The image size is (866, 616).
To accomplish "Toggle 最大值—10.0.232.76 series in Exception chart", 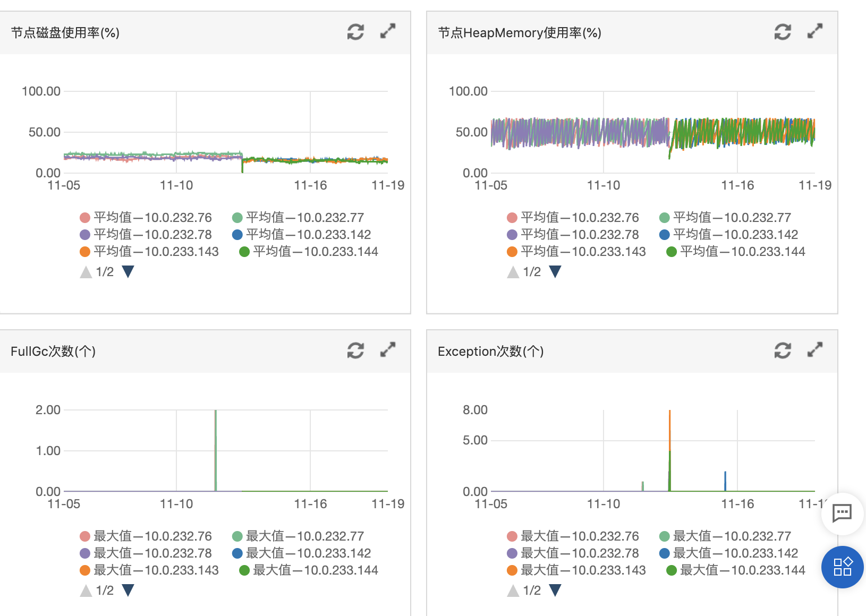I will (x=573, y=536).
